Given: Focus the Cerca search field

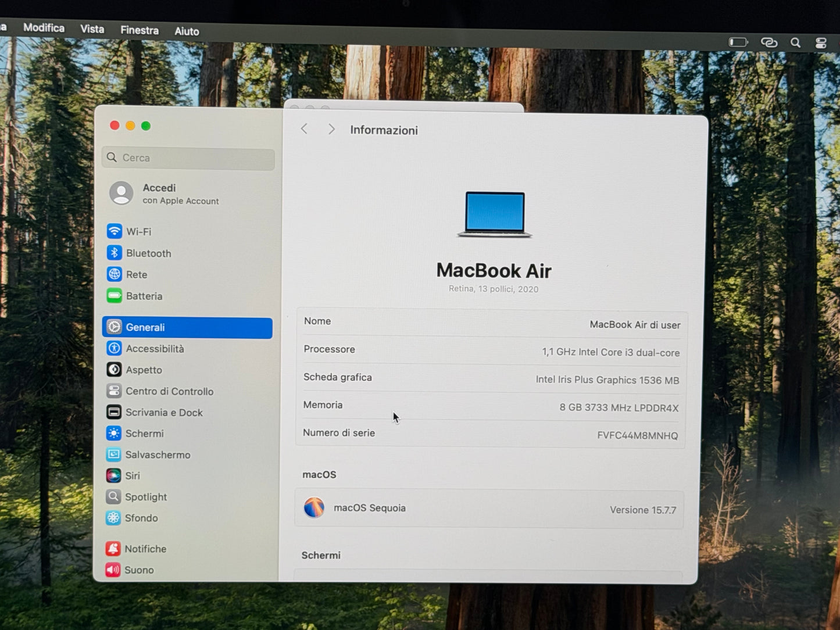Looking at the screenshot, I should 188,158.
